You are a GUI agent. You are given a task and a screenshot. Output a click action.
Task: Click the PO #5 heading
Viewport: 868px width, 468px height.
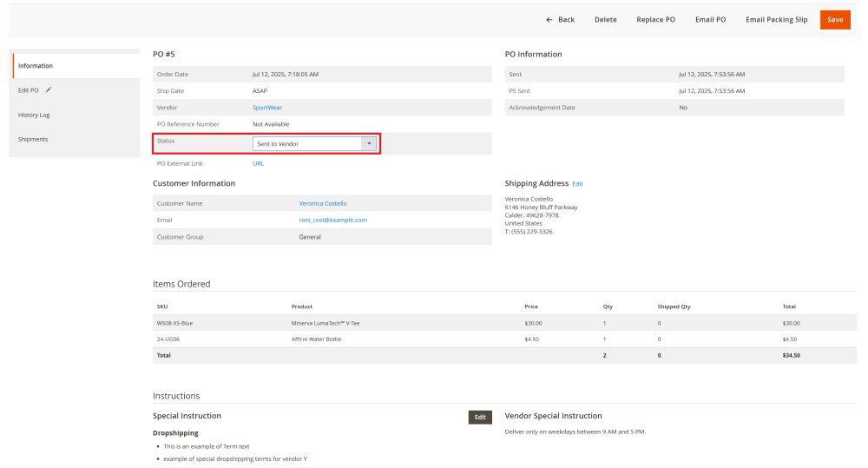[x=164, y=55]
